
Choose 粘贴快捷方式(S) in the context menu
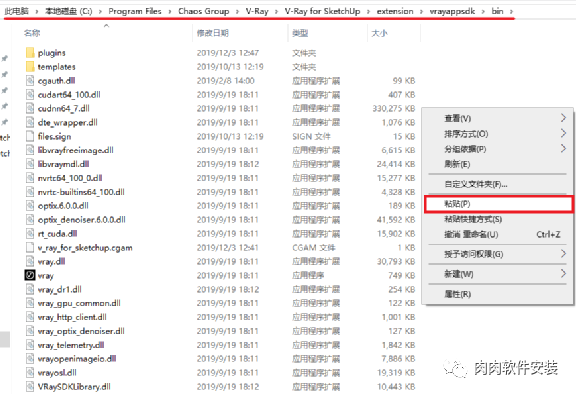pos(473,219)
